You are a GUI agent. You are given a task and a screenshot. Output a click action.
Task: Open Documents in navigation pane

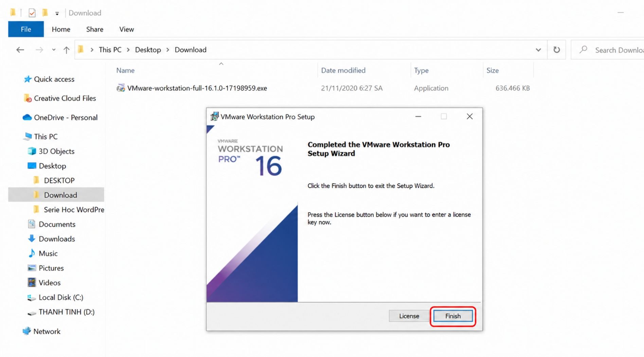57,224
